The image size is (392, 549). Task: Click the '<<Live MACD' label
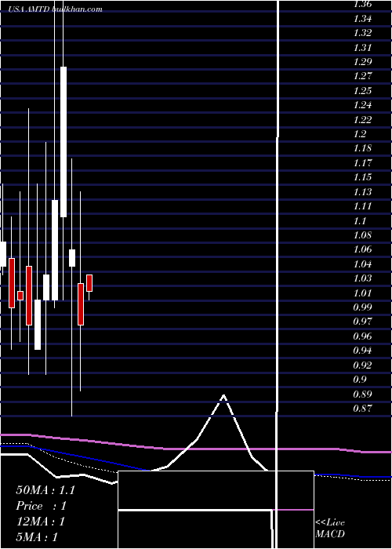point(330,528)
